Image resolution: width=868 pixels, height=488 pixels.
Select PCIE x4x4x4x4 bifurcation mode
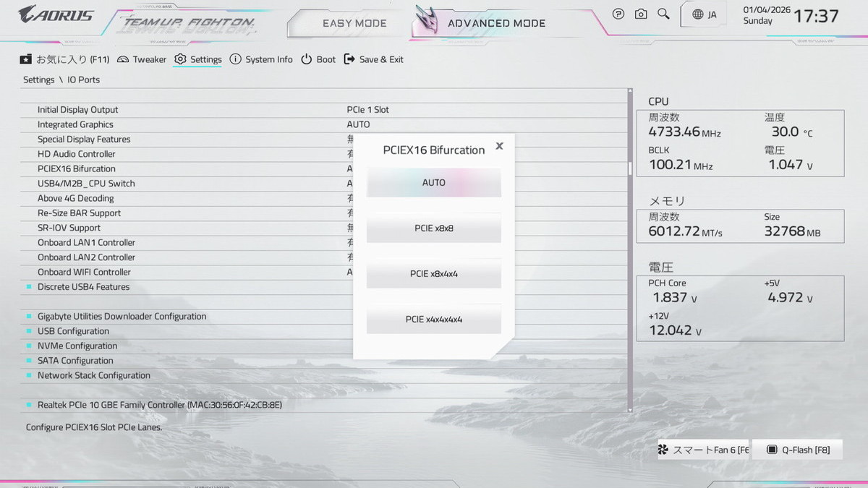[x=434, y=320]
